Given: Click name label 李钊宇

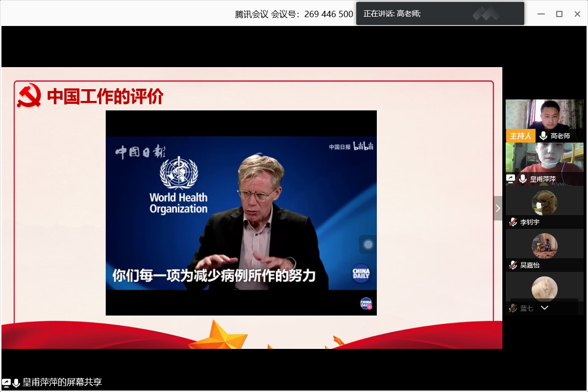Looking at the screenshot, I should point(530,222).
